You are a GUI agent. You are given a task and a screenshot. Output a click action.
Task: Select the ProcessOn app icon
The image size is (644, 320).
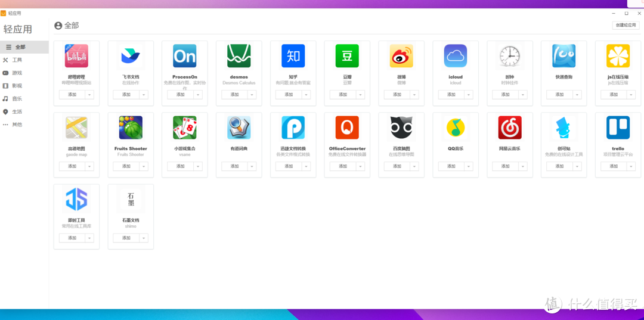[x=185, y=56]
